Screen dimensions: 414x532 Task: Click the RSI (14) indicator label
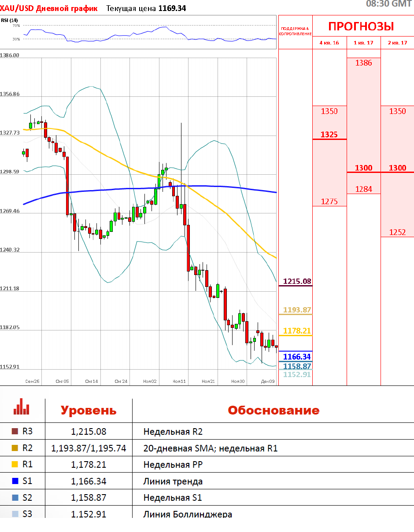click(x=9, y=20)
